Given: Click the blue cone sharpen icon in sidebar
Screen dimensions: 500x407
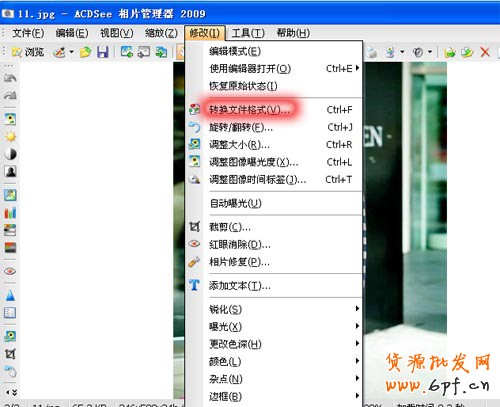Looking at the screenshot, I should (x=10, y=295).
